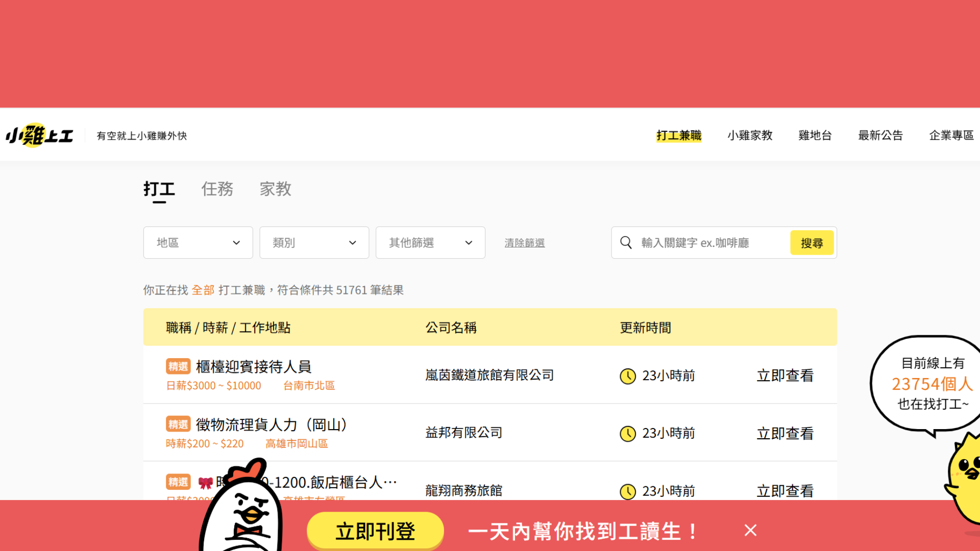
Task: Open 小雞家教 in the top menu
Action: click(x=750, y=136)
